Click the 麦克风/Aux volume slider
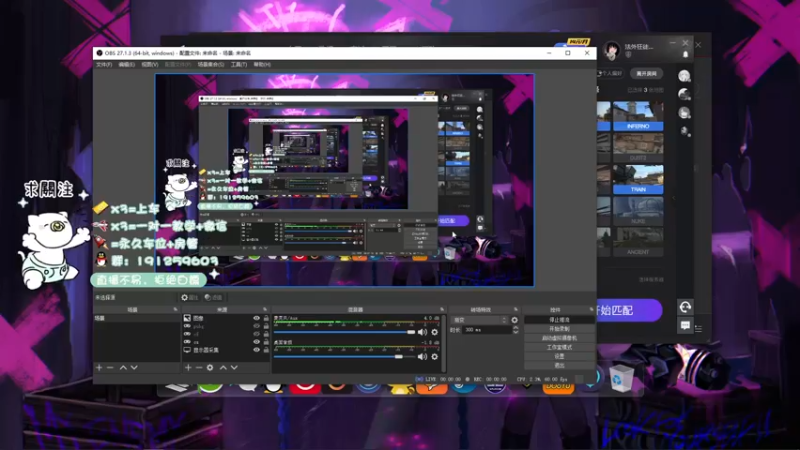 [x=345, y=332]
